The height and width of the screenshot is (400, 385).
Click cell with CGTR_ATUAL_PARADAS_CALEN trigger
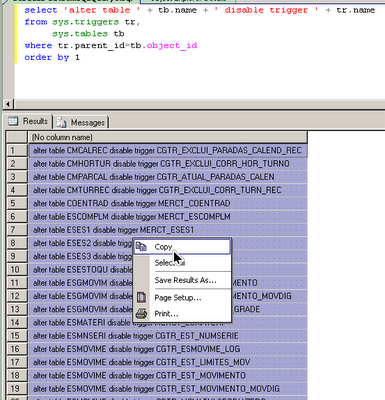(168, 177)
